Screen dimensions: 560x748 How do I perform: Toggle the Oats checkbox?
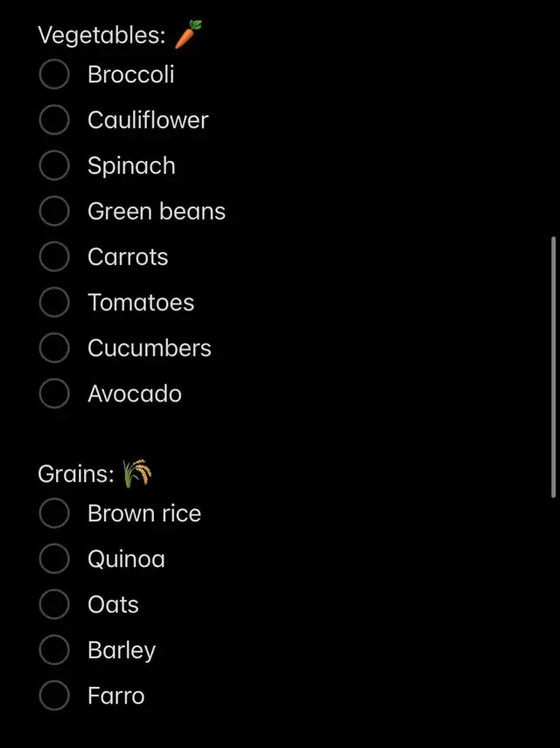coord(54,605)
